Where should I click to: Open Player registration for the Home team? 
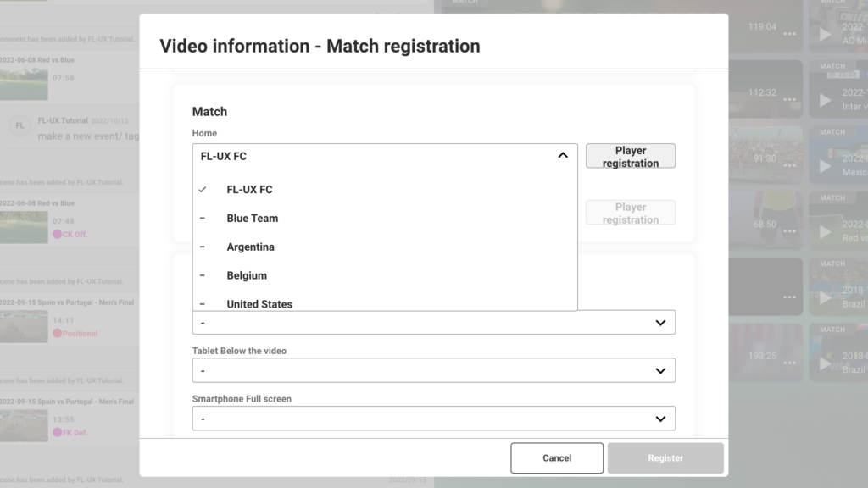631,156
